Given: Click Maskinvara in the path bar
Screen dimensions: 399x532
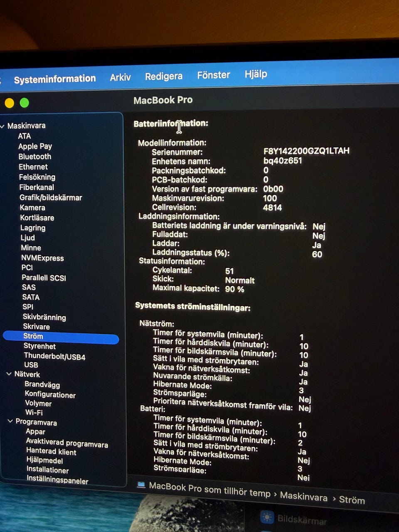Looking at the screenshot, I should [x=304, y=496].
